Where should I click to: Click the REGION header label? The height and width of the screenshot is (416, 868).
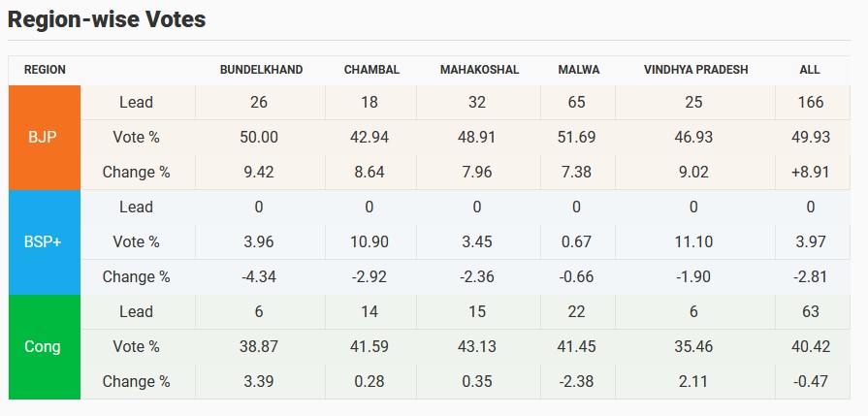coord(45,70)
